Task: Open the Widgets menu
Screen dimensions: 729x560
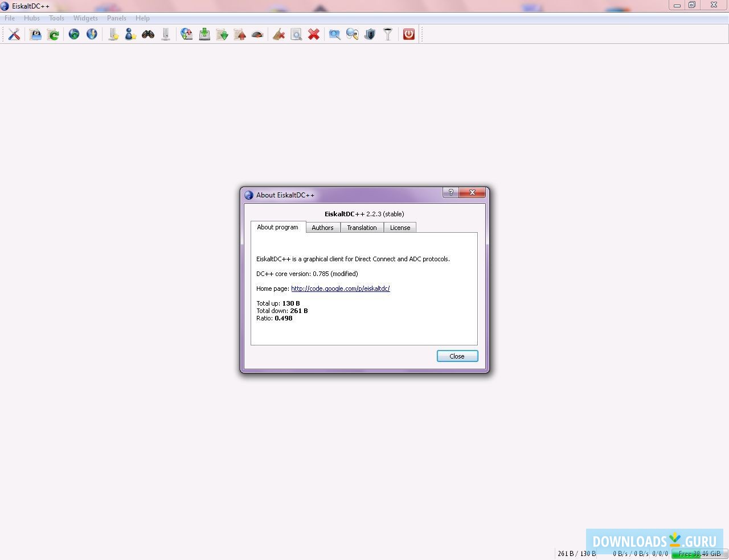Action: coord(85,18)
